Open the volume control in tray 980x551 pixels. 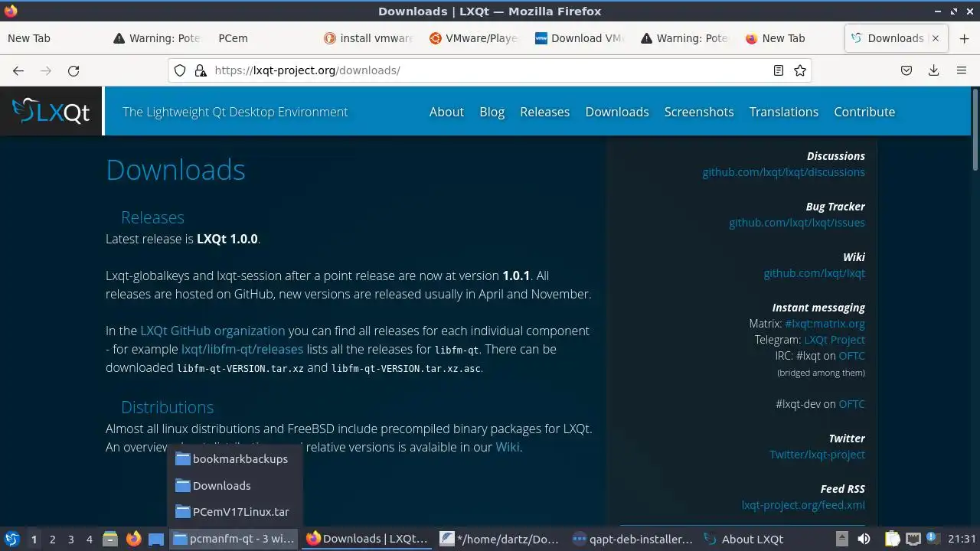pos(864,539)
